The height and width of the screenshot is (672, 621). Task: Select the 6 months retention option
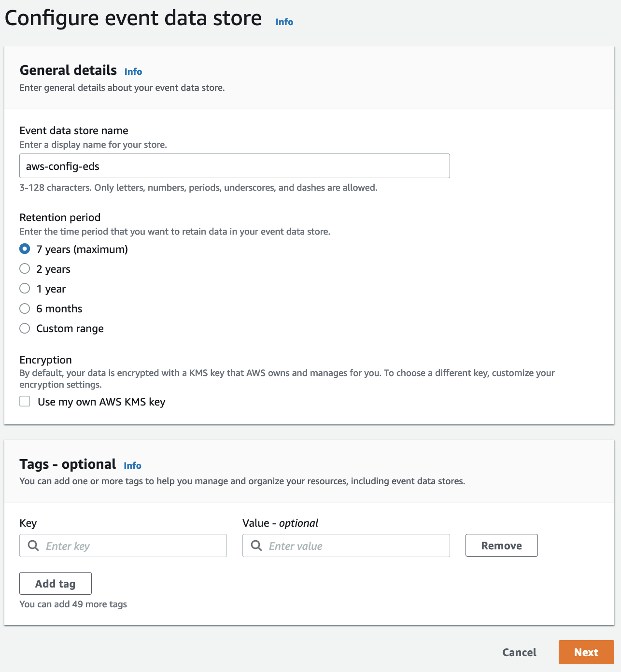25,308
